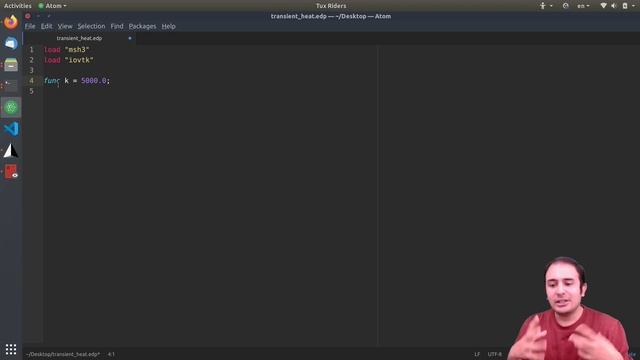Open the Edit menu
Viewport: 640px width, 360px height.
coord(47,26)
